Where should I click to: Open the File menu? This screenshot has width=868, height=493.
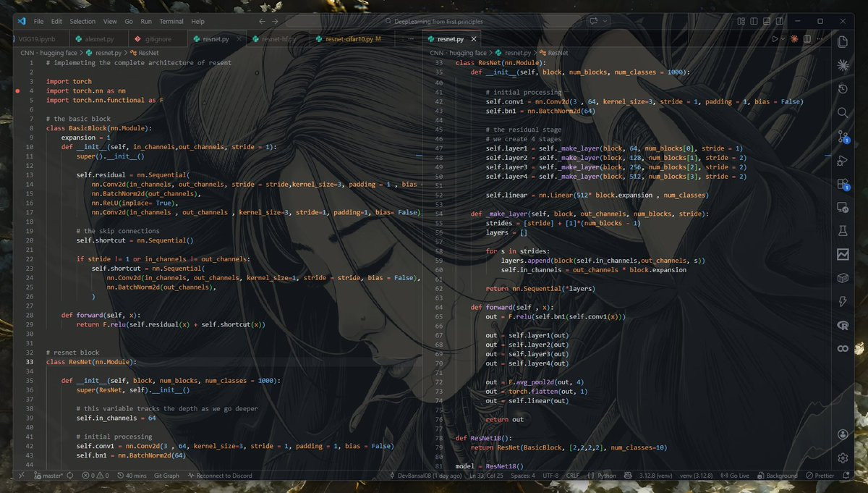(x=38, y=21)
